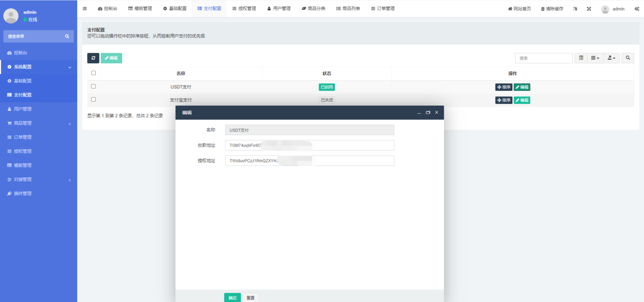Expand the 商品管理 sidebar menu
The width and height of the screenshot is (644, 302).
(x=39, y=123)
